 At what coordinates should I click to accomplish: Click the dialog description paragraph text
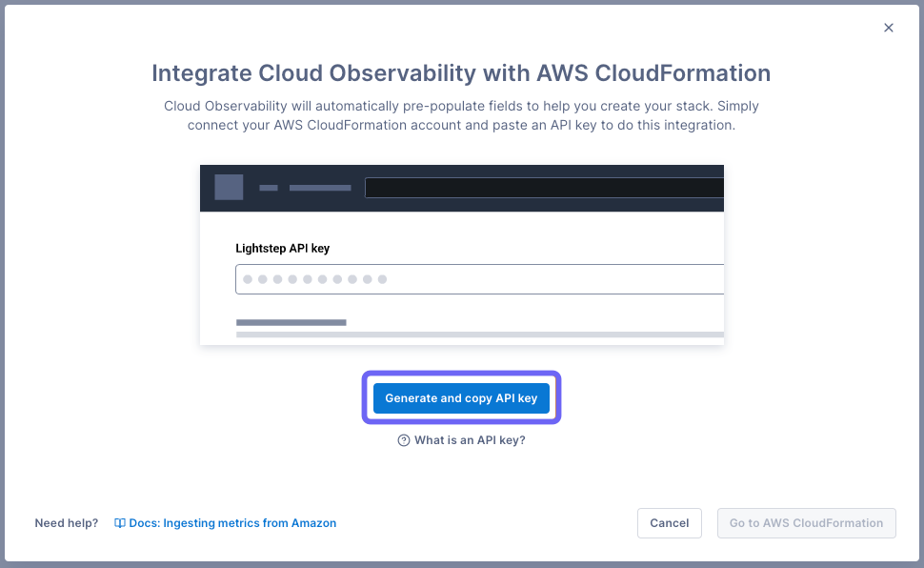(461, 115)
